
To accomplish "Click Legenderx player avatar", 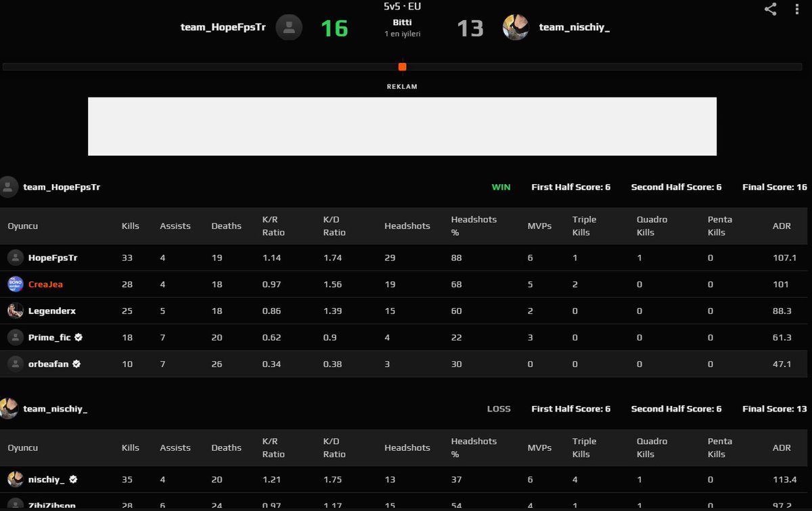I will pyautogui.click(x=16, y=311).
